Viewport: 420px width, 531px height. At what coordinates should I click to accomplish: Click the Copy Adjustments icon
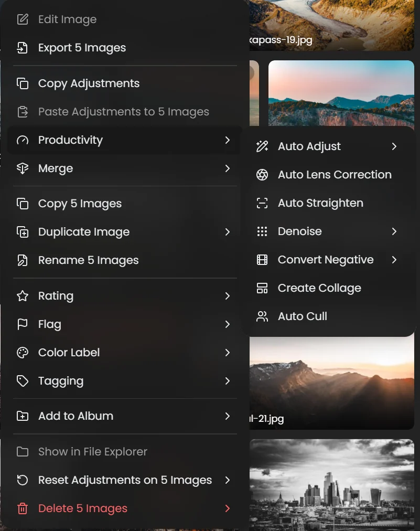23,83
